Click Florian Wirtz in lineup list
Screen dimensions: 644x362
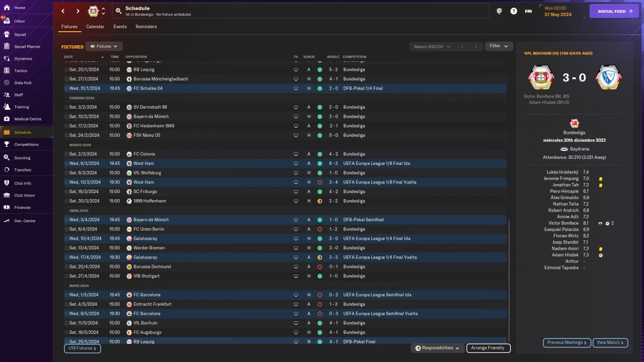pos(566,236)
